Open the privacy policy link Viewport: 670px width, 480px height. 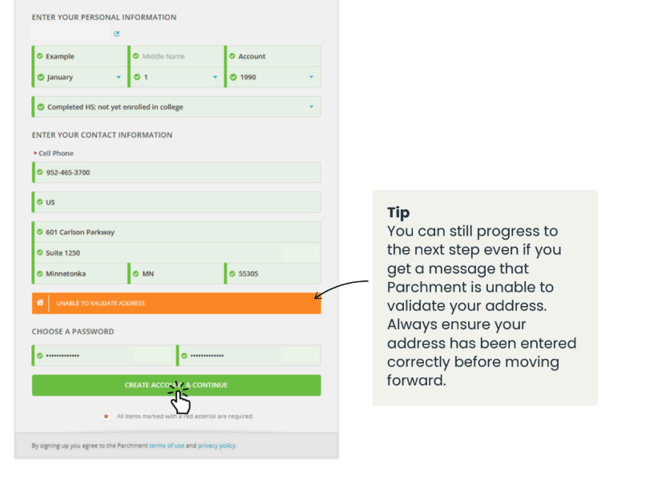pos(217,445)
